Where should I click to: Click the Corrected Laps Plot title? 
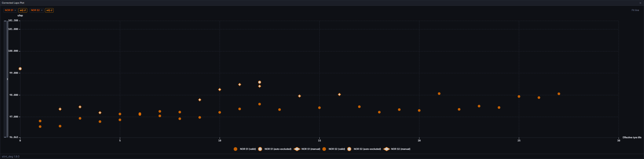tap(13, 3)
